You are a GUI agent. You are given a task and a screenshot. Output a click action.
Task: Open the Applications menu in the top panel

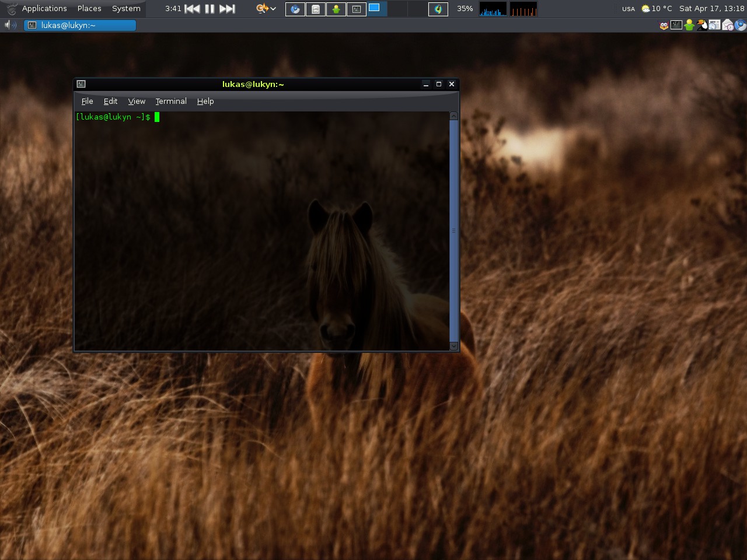44,9
